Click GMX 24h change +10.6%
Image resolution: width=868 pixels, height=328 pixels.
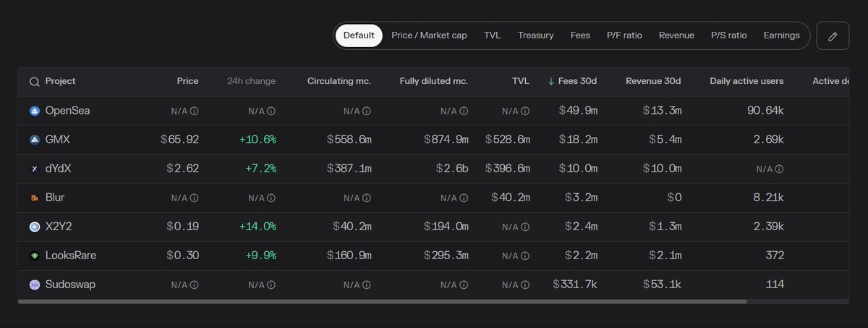click(x=258, y=140)
